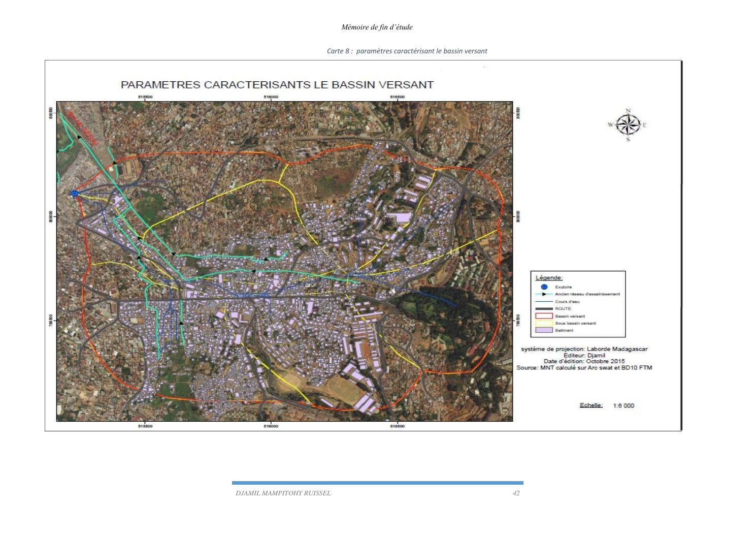Click the '1:6 000' scale value
Screen dimensions: 756x535
pos(623,405)
